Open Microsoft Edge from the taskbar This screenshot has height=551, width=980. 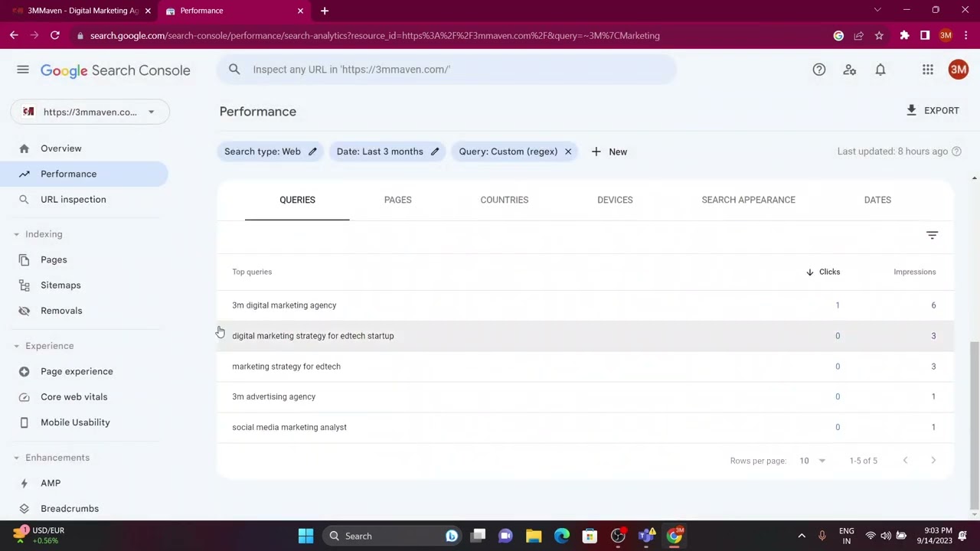tap(562, 536)
